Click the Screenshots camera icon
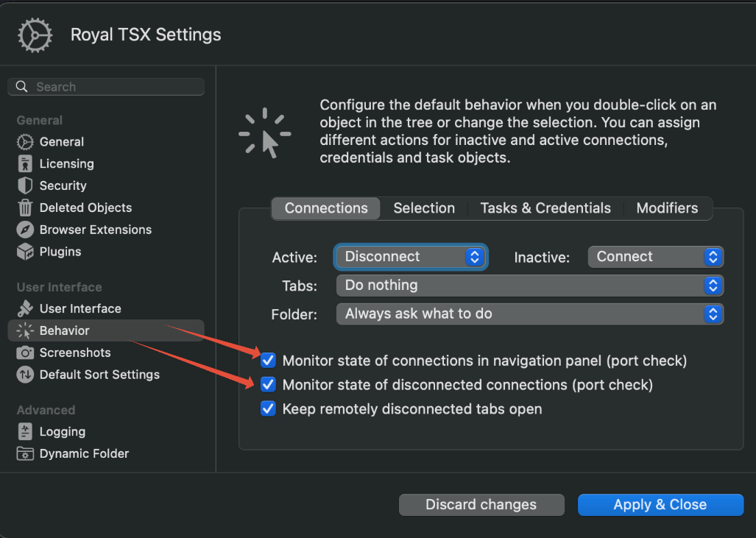The image size is (756, 538). [x=25, y=353]
